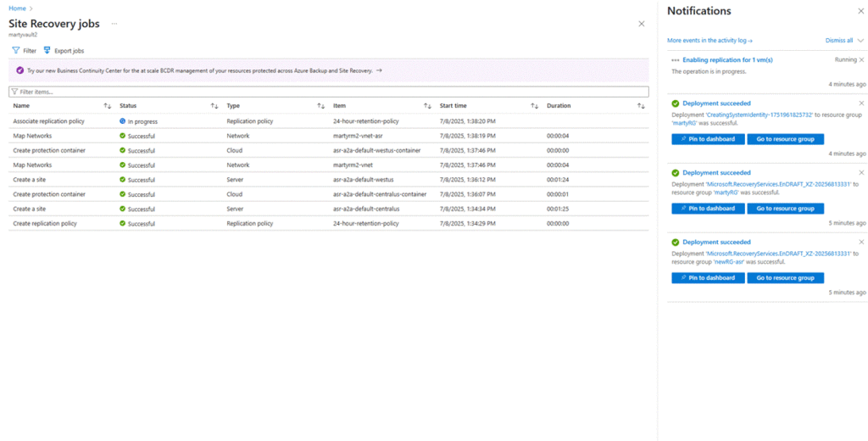
Task: Click the Filter items search field
Action: (329, 92)
